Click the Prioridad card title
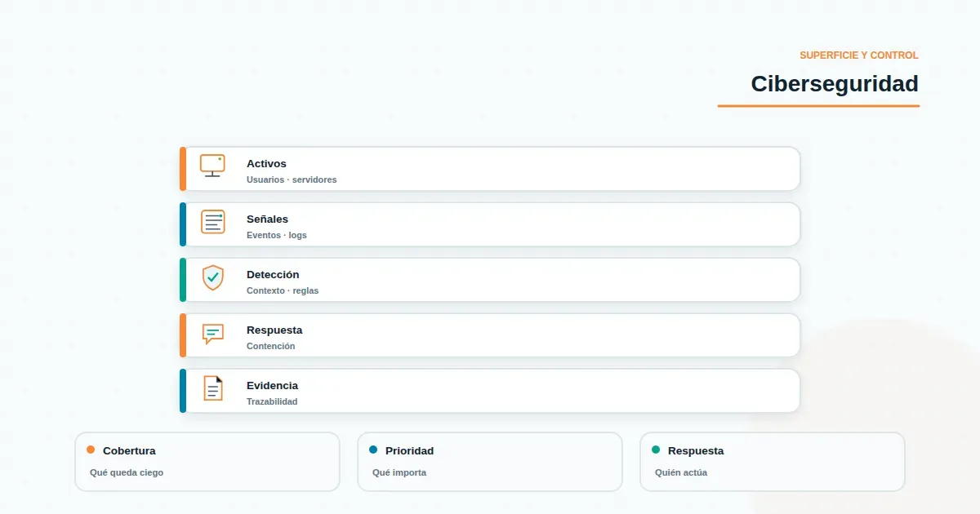The width and height of the screenshot is (980, 514). 409,451
